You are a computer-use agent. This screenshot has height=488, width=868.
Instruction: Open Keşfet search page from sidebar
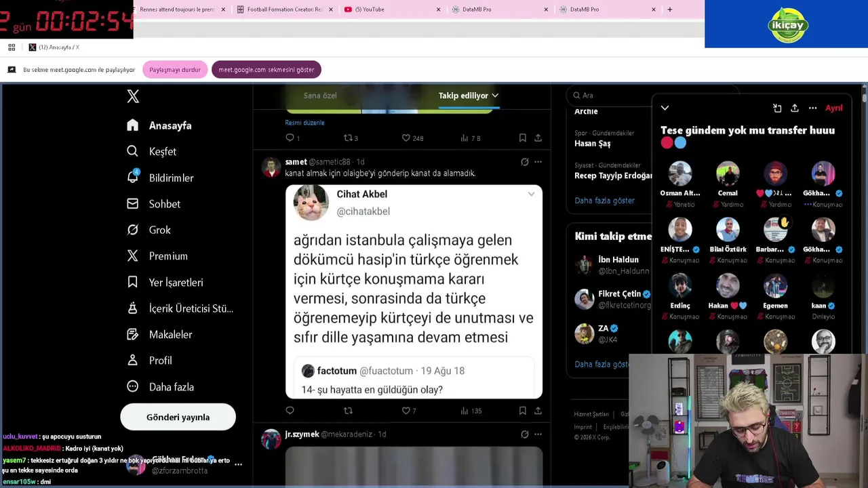(153, 151)
